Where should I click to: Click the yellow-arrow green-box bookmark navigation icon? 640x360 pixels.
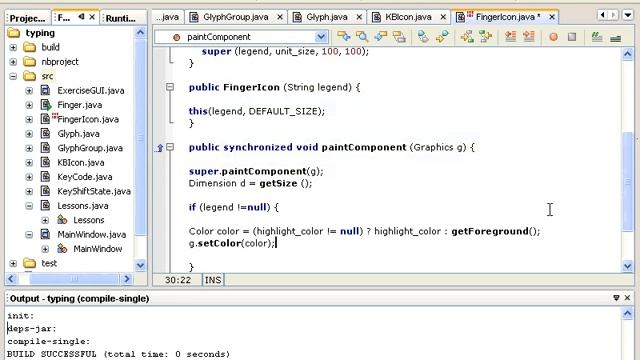(x=467, y=37)
